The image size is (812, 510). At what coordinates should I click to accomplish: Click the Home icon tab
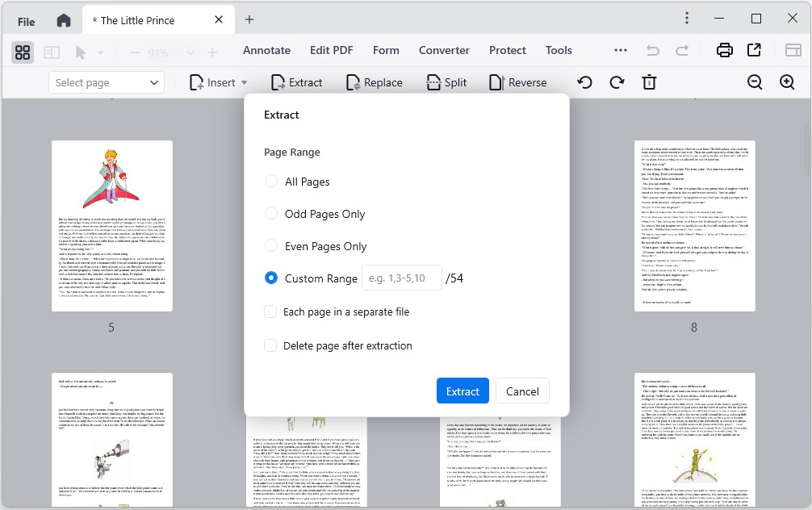(x=64, y=19)
